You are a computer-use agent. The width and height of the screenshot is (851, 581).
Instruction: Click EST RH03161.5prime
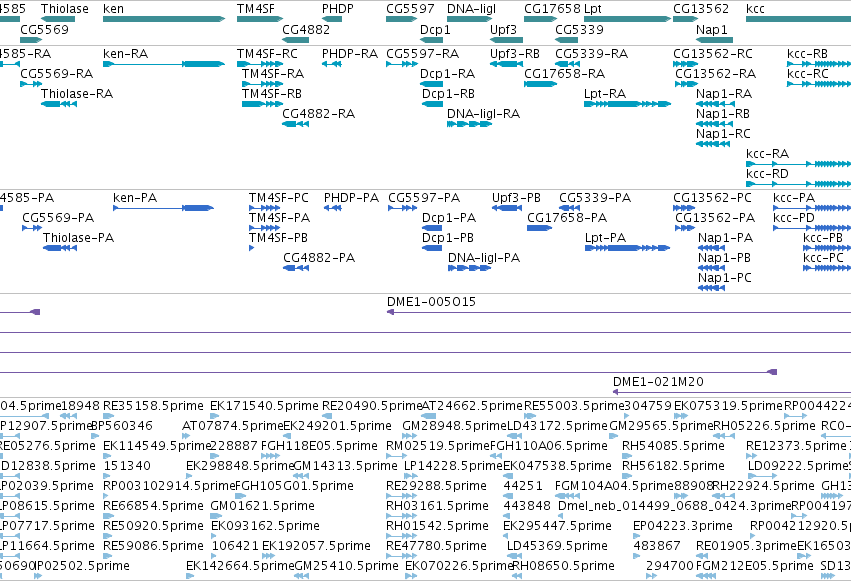[x=437, y=506]
